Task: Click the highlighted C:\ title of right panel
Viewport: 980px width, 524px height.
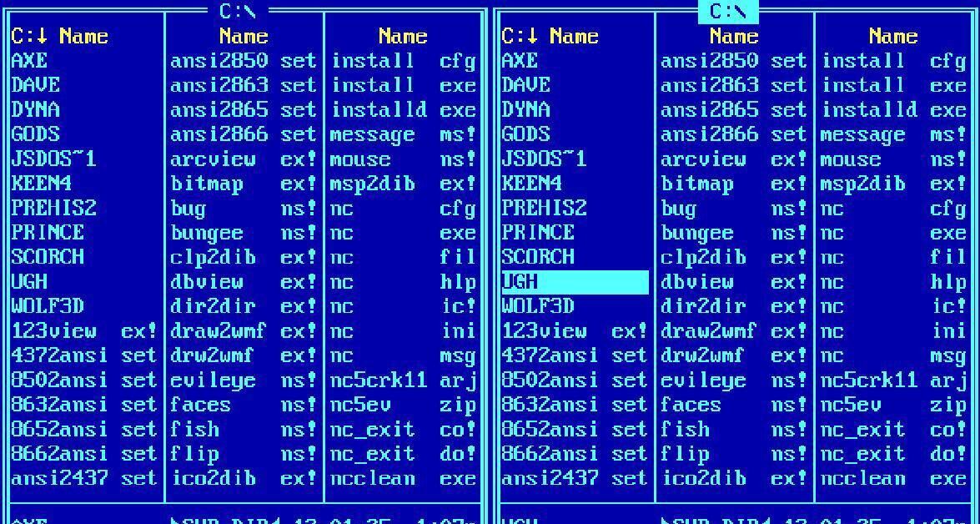Action: tap(728, 12)
